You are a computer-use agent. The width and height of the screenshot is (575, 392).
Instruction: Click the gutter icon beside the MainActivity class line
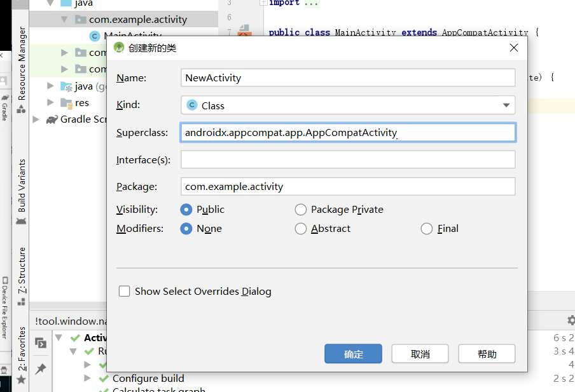(244, 30)
